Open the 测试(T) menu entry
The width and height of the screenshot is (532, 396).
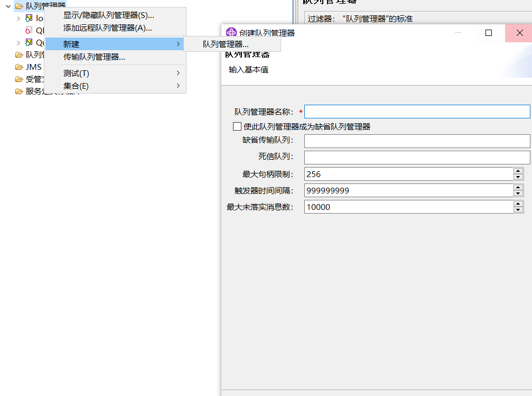[x=115, y=73]
